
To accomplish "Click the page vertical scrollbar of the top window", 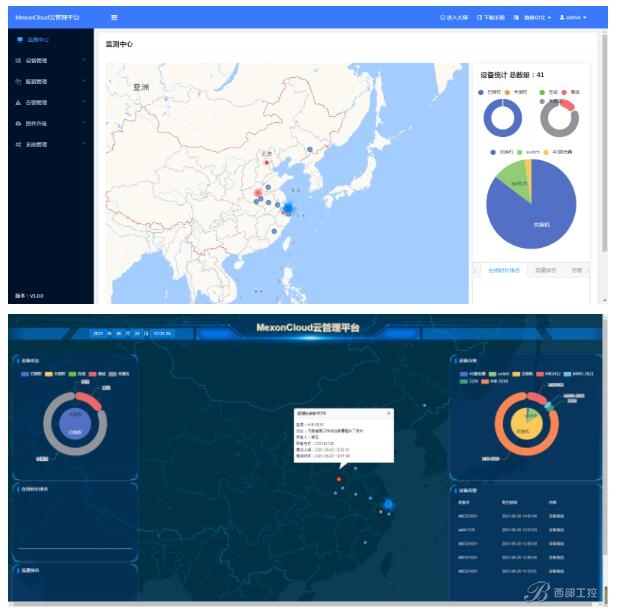I will 605,143.
